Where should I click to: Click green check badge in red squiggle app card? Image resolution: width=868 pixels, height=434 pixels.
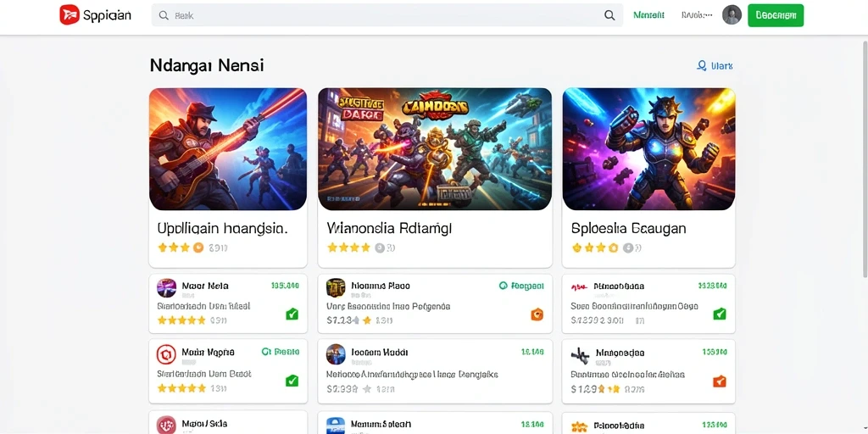pyautogui.click(x=719, y=314)
